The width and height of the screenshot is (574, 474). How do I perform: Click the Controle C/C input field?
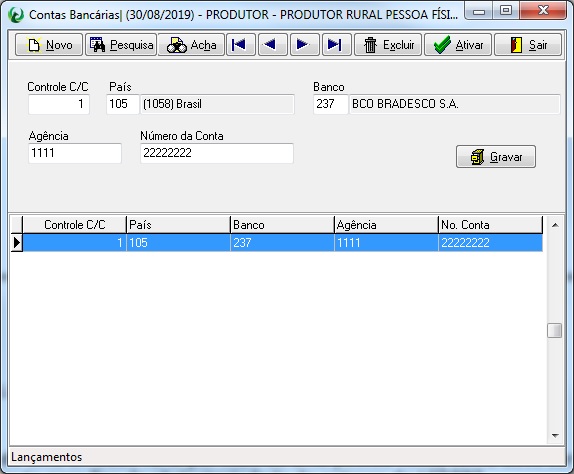(59, 104)
